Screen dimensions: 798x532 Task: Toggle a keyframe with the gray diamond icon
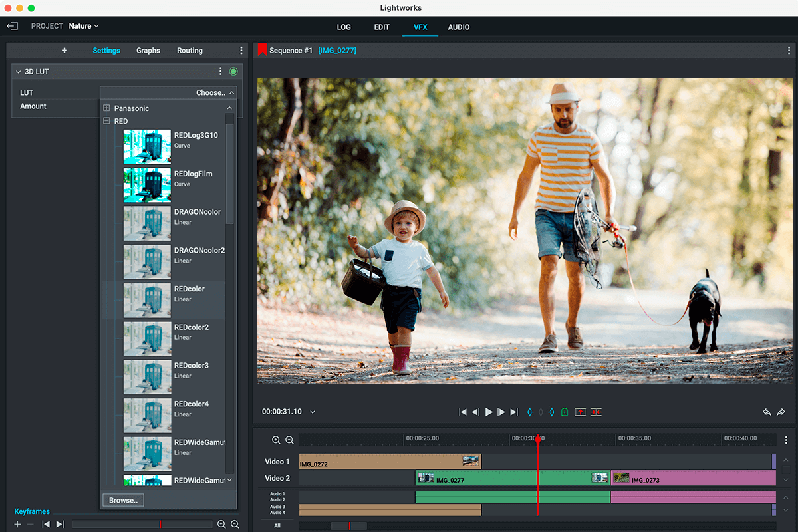point(541,412)
